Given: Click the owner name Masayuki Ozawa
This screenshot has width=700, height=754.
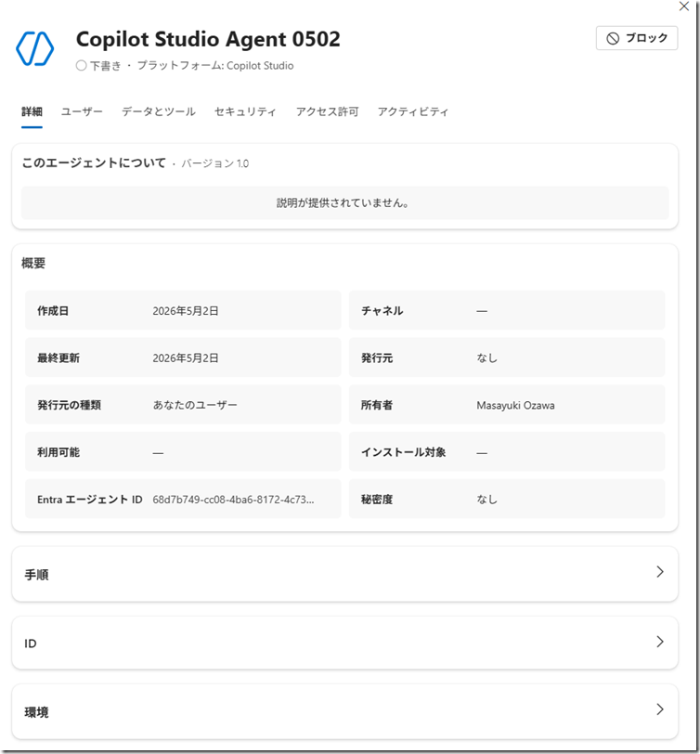Looking at the screenshot, I should pos(515,406).
